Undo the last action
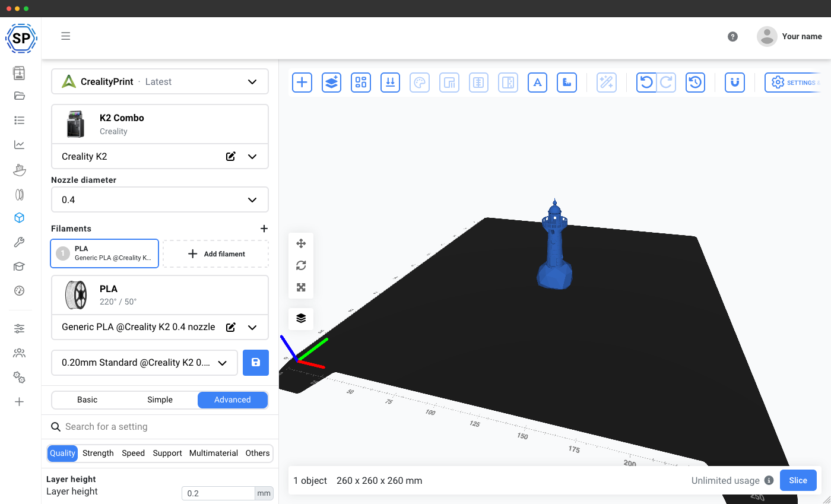Screen dimensions: 831x504 (646, 83)
